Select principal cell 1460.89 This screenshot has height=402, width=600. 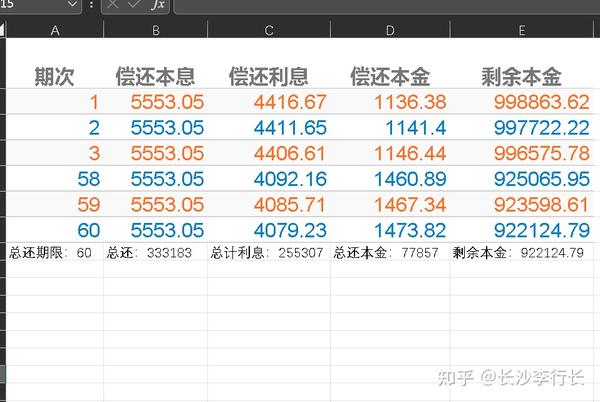coord(390,179)
